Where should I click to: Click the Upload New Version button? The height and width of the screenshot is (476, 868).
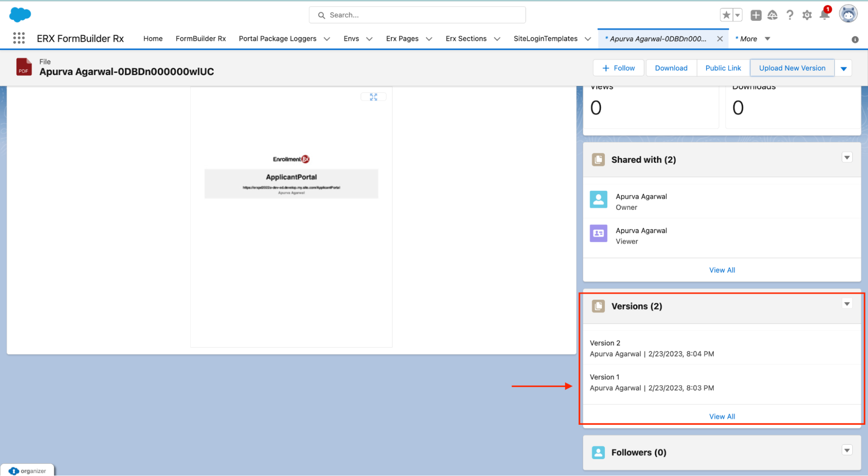point(792,68)
